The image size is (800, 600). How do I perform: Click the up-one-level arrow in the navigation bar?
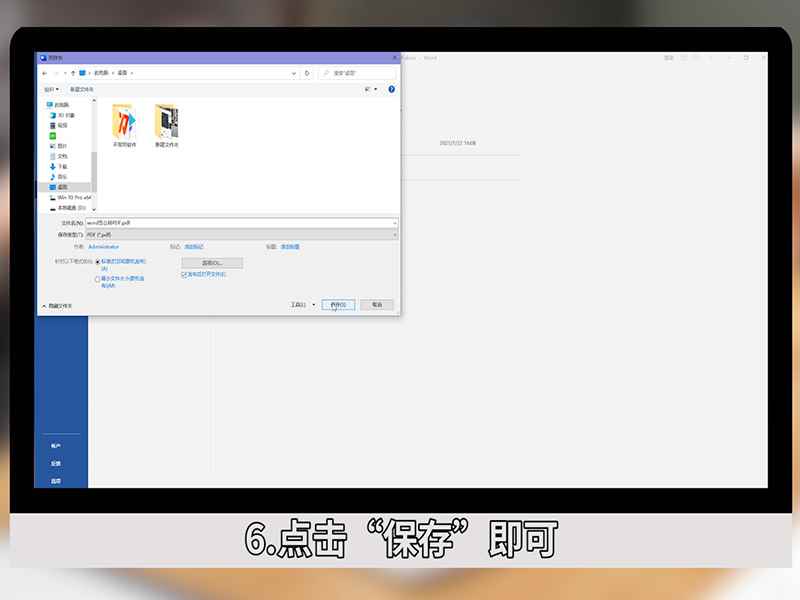click(x=72, y=73)
